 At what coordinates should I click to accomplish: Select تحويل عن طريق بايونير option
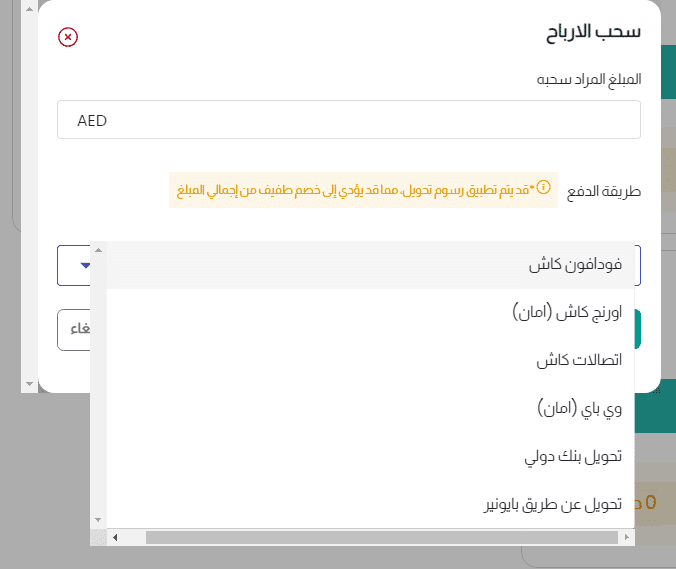tap(552, 504)
